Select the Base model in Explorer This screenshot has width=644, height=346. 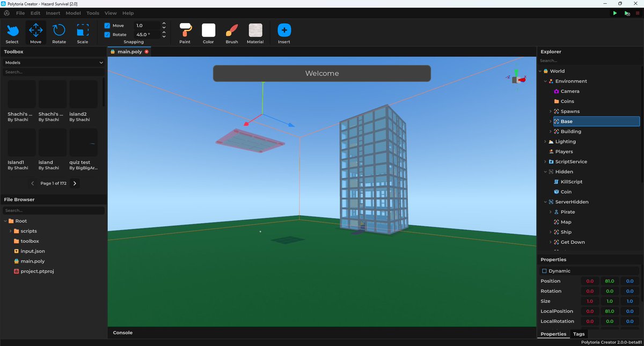point(596,122)
